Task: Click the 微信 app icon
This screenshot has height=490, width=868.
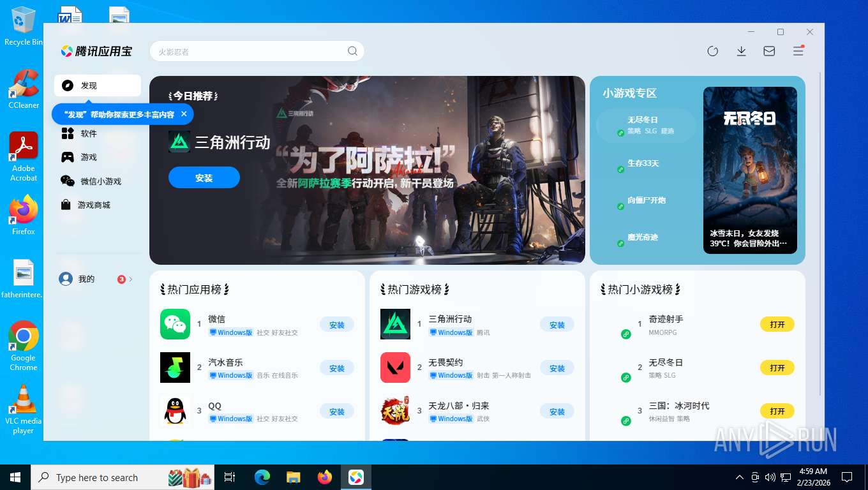Action: pyautogui.click(x=175, y=324)
